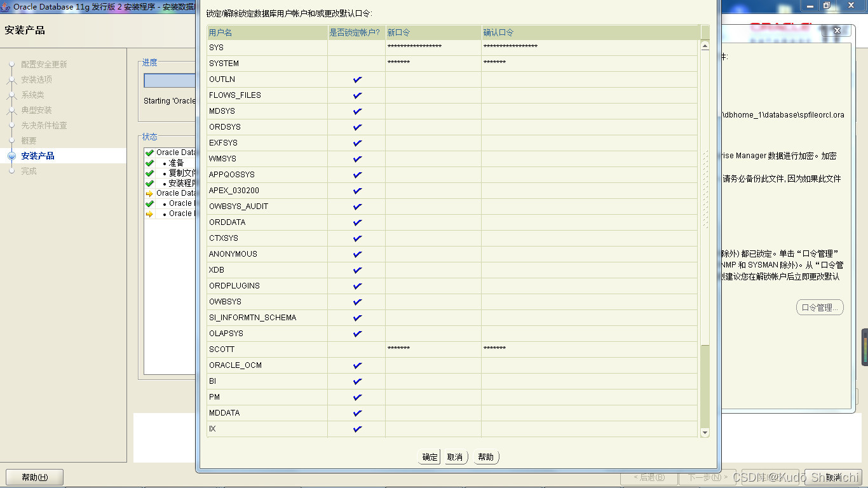868x488 pixels.
Task: Click the 用户名 column header
Action: point(268,32)
